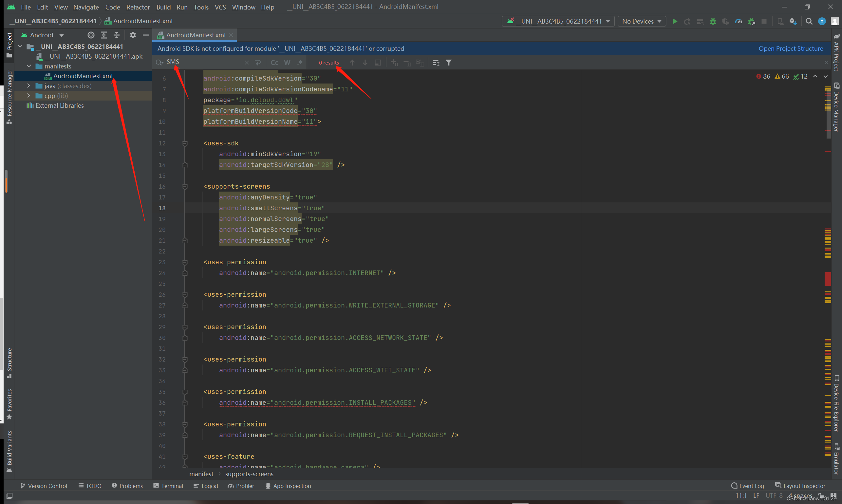Screen dimensions: 842x504
Task: Open project panel gear settings
Action: [133, 35]
